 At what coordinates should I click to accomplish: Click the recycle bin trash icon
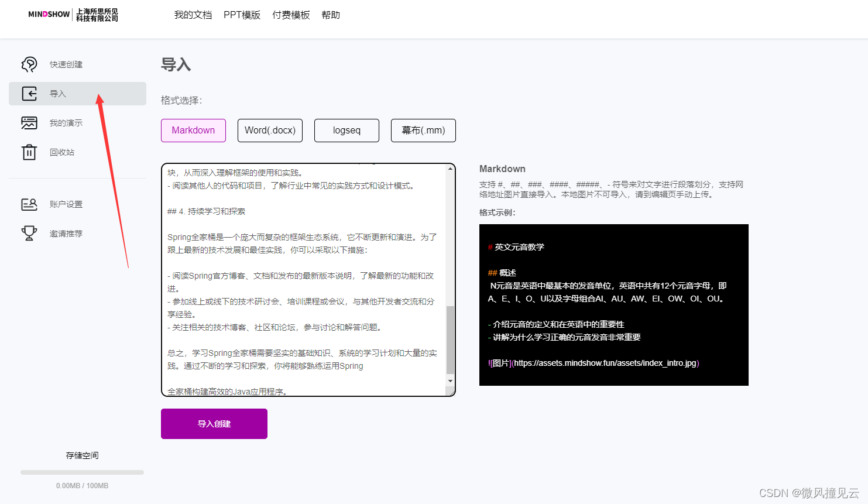29,152
